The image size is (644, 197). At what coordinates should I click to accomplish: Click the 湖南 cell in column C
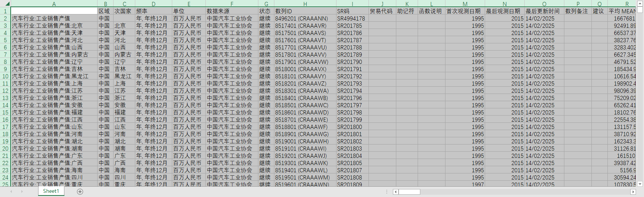pos(124,148)
